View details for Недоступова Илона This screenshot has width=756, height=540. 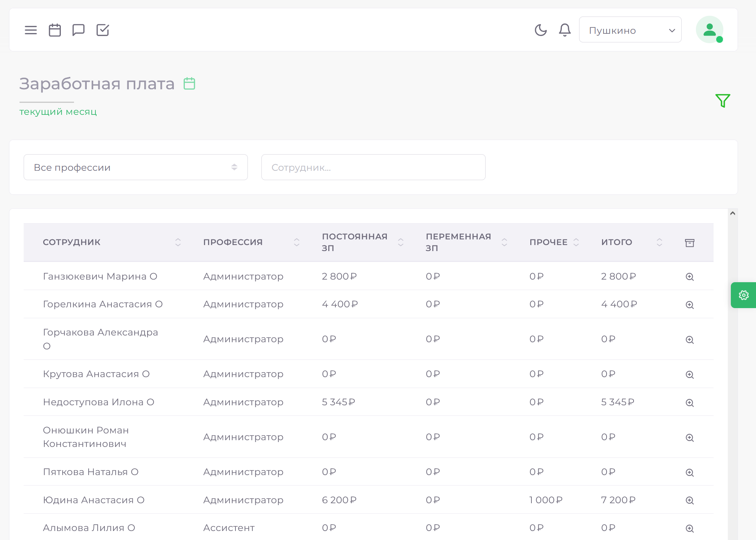[x=690, y=403]
